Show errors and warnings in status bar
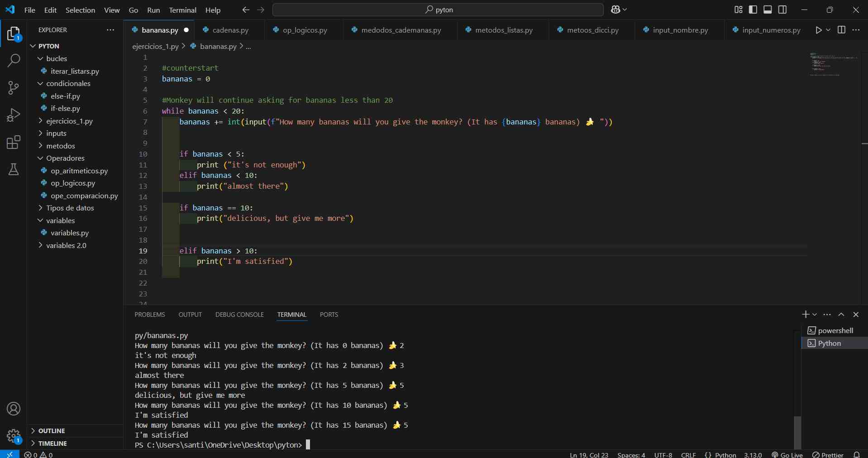The image size is (868, 458). coord(38,454)
